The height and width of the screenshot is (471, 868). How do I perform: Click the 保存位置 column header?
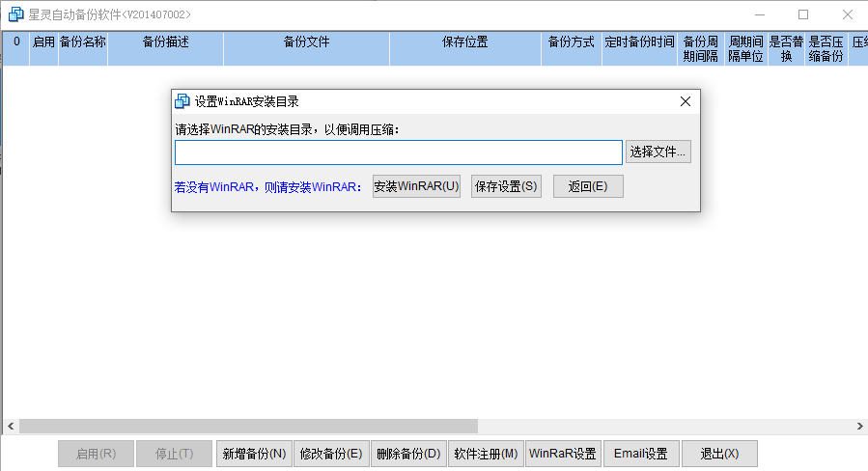(x=464, y=42)
